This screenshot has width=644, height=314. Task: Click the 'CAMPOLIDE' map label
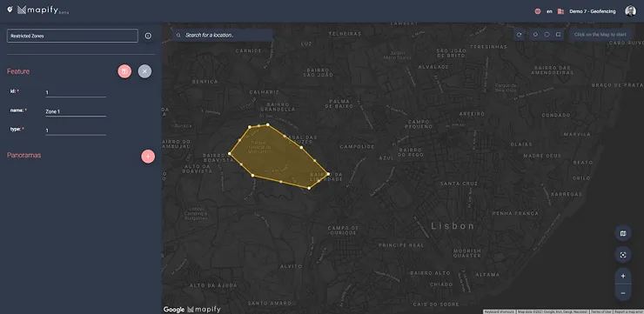(x=357, y=146)
